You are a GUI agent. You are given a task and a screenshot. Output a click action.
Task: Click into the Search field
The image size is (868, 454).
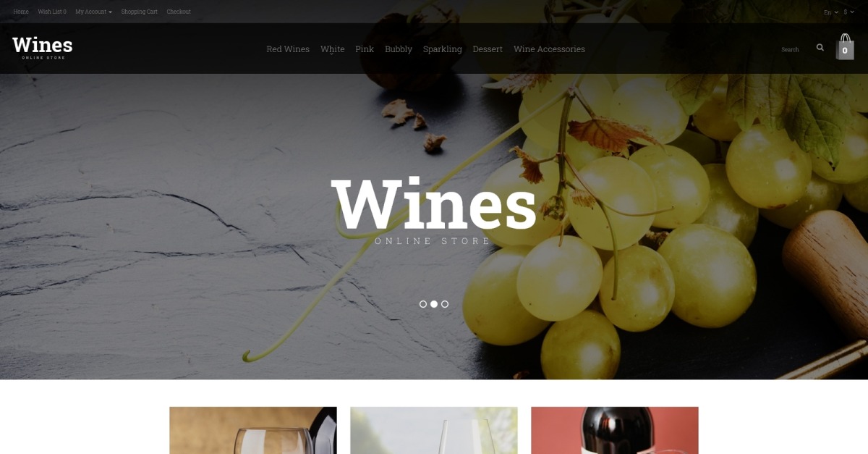[796, 49]
